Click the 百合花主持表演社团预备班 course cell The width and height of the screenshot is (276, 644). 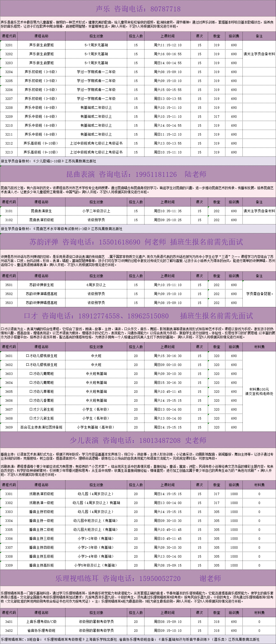coord(41,427)
